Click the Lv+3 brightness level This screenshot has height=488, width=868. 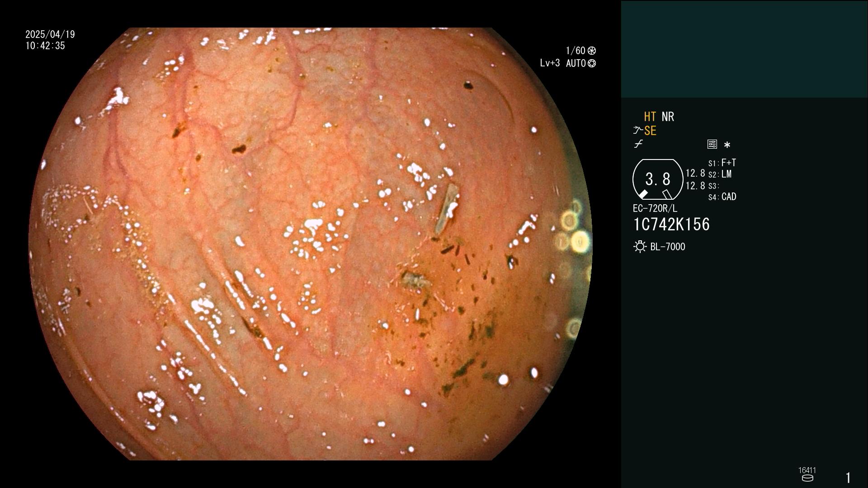click(550, 63)
